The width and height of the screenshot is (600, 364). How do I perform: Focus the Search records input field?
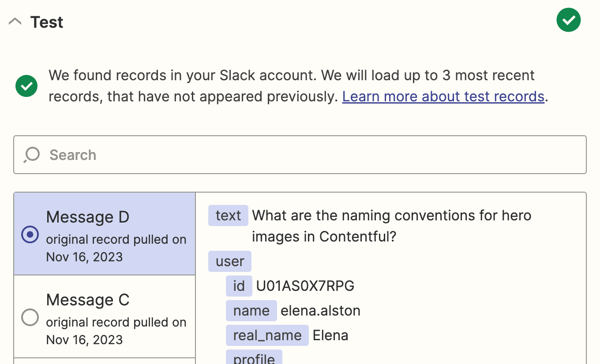[309, 155]
